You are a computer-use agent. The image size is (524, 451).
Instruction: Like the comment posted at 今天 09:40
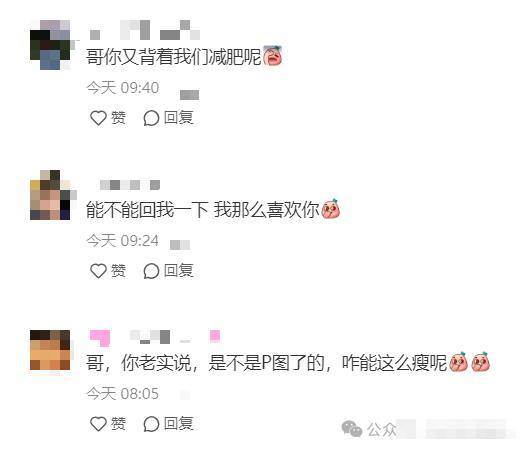pos(108,118)
